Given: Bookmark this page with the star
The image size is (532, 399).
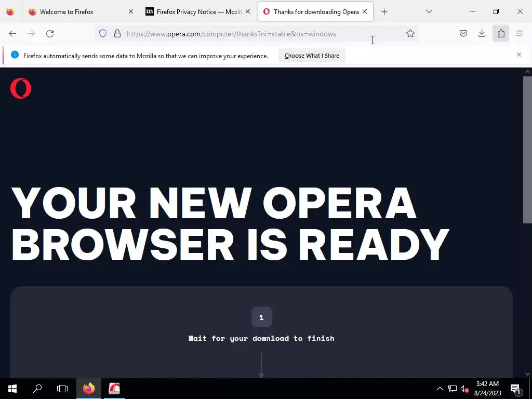Looking at the screenshot, I should tap(410, 34).
